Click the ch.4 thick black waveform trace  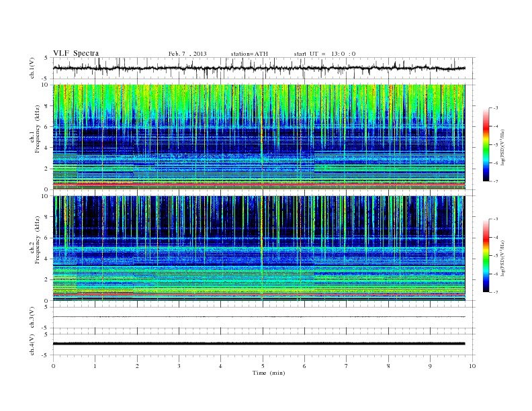(x=259, y=344)
